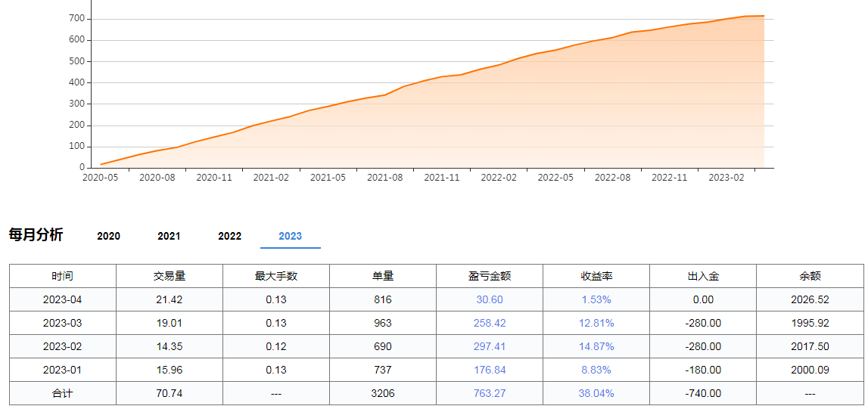Switch to the 2020 monthly analysis tab

[x=108, y=236]
